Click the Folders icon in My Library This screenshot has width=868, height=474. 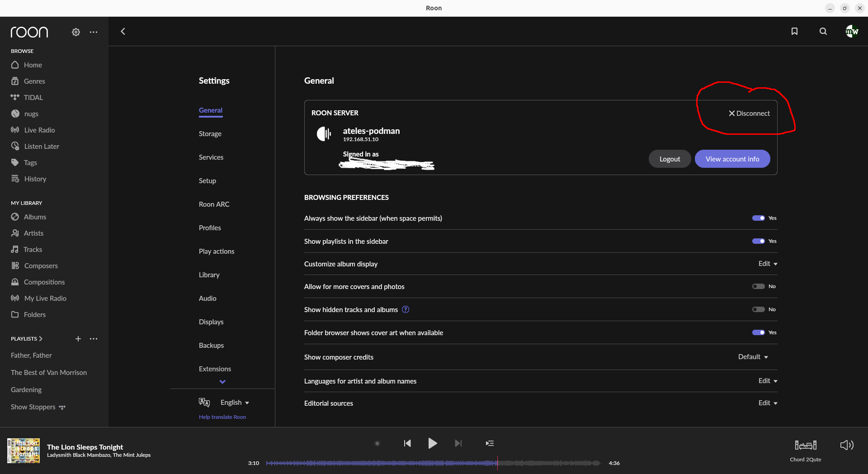(15, 314)
